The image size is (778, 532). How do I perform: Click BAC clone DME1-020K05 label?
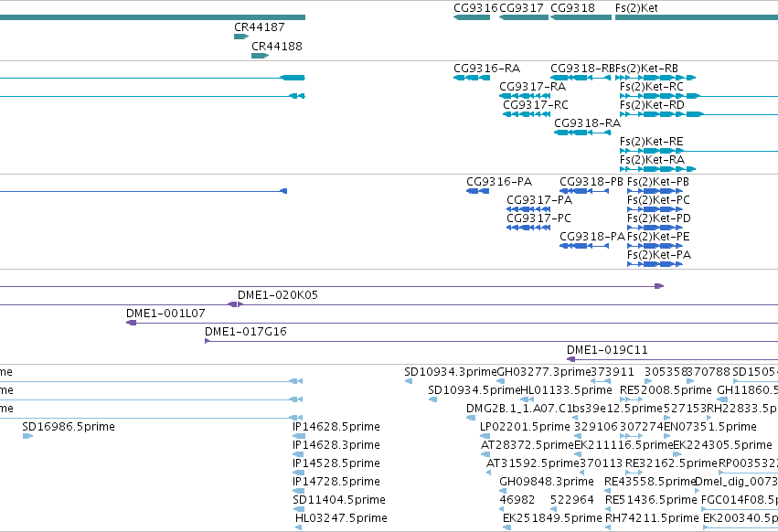point(278,295)
